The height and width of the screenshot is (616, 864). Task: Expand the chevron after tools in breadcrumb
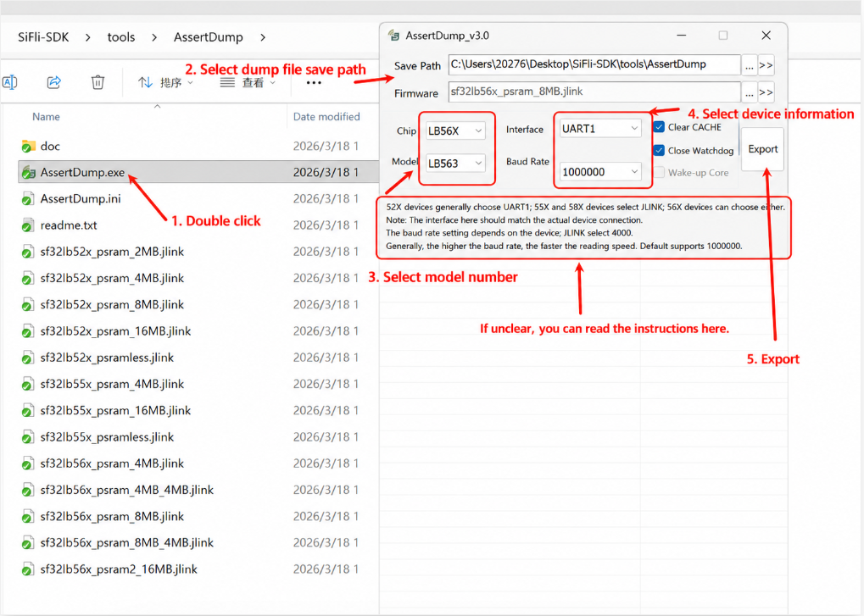pos(154,37)
